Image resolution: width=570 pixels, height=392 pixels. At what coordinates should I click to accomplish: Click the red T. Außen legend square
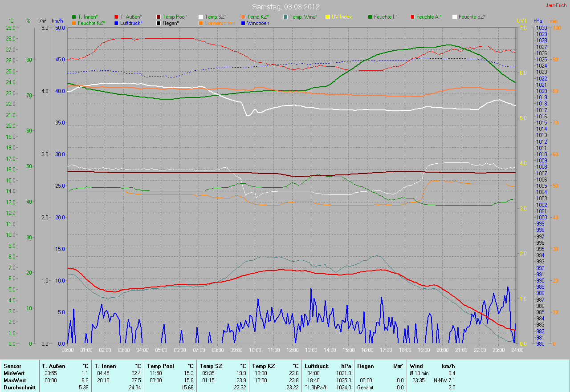(x=116, y=17)
